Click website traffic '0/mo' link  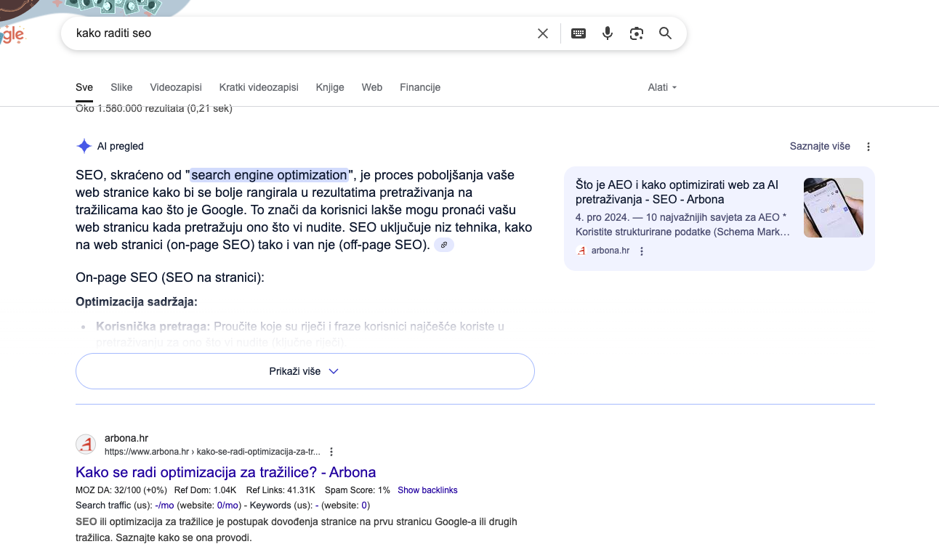[228, 506]
